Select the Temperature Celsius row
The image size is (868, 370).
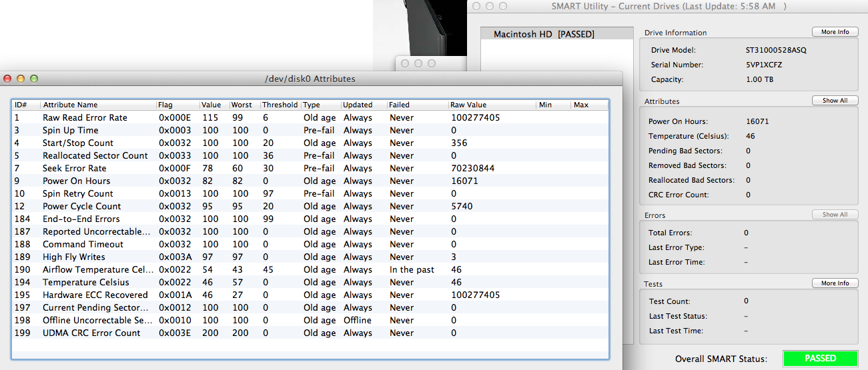click(x=310, y=282)
